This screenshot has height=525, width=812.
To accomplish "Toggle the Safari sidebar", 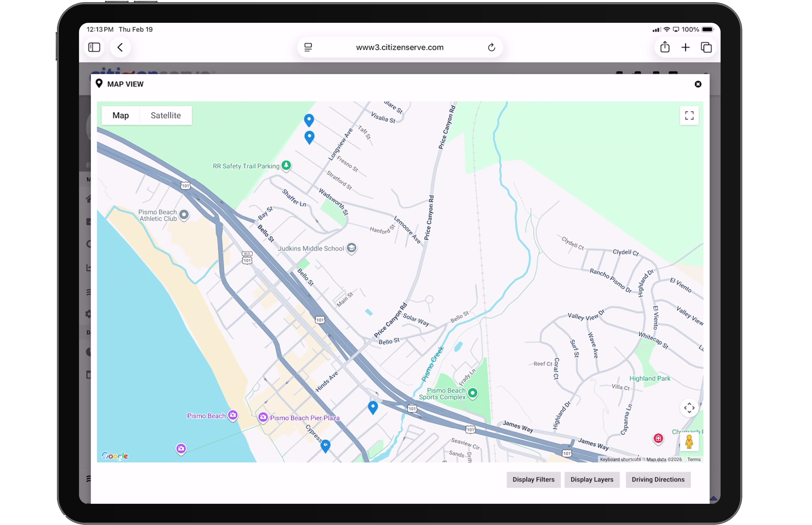I will pos(94,47).
